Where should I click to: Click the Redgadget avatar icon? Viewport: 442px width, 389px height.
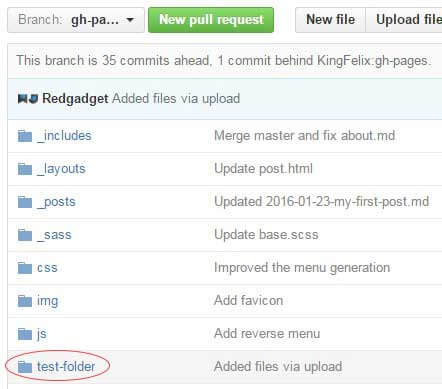(x=28, y=99)
